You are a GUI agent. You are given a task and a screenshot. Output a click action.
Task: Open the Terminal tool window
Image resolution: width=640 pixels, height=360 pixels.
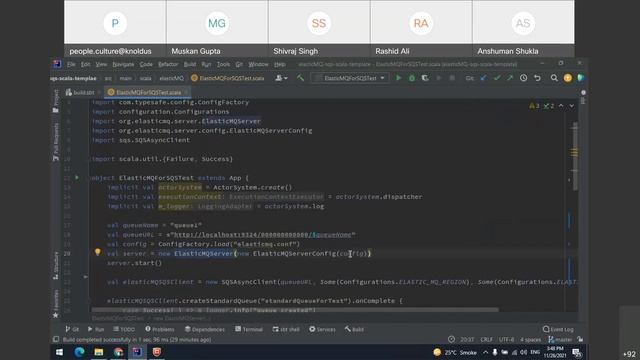coord(249,329)
